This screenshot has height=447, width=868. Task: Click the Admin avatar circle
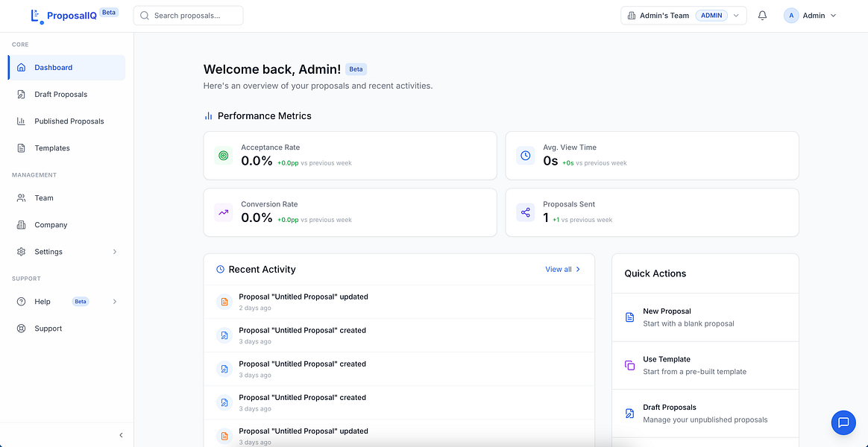click(x=791, y=16)
